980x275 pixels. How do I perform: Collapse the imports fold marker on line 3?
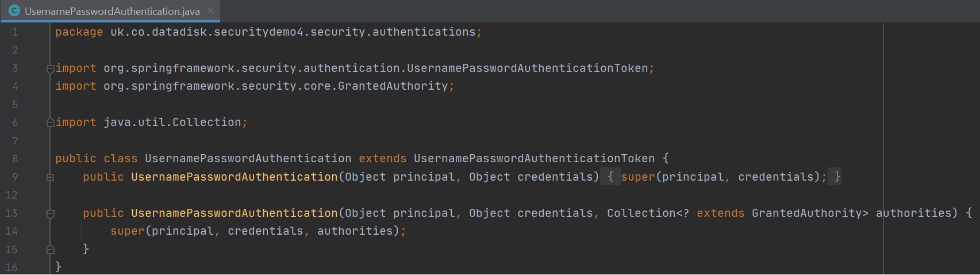point(51,68)
